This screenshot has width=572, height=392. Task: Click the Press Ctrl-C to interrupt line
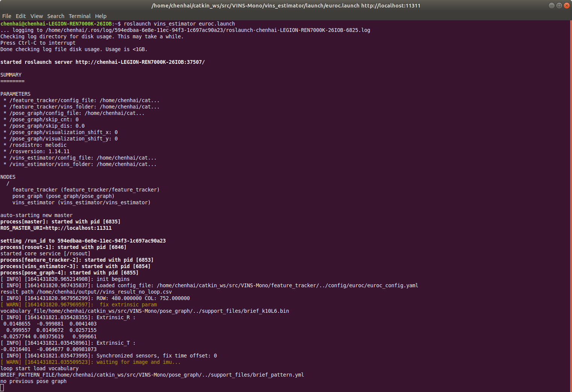tap(38, 43)
